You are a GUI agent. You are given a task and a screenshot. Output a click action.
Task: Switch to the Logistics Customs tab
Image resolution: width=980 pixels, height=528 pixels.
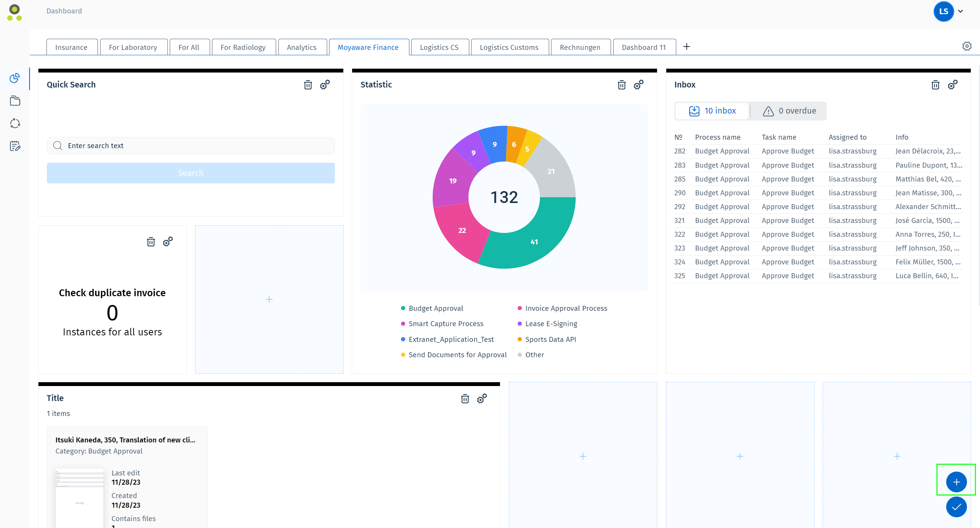[x=509, y=48]
